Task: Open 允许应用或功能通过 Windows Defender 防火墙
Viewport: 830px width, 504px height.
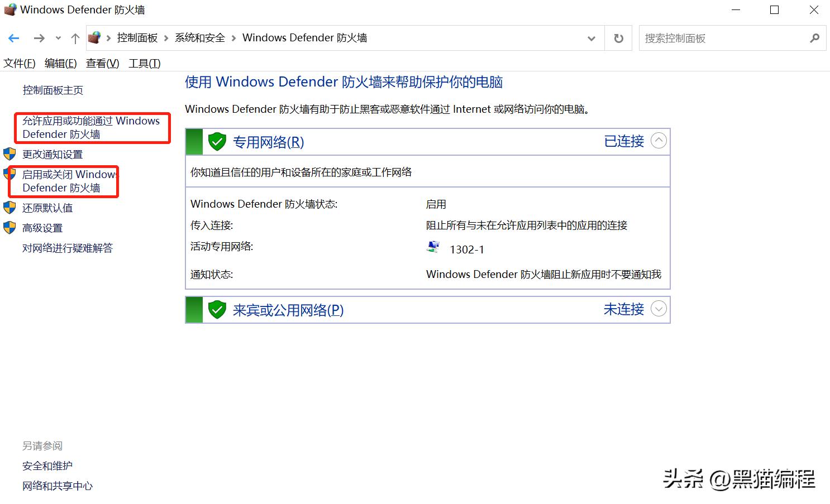Action: (89, 127)
